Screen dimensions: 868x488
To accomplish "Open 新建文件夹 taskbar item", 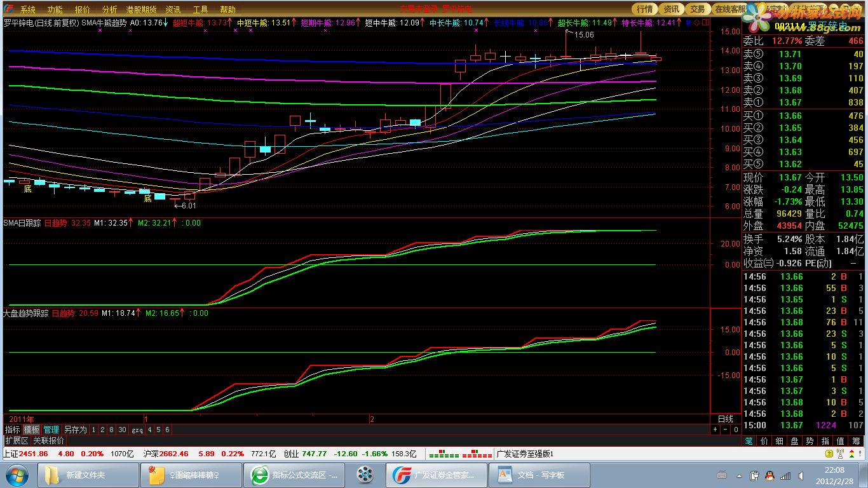I will [88, 475].
